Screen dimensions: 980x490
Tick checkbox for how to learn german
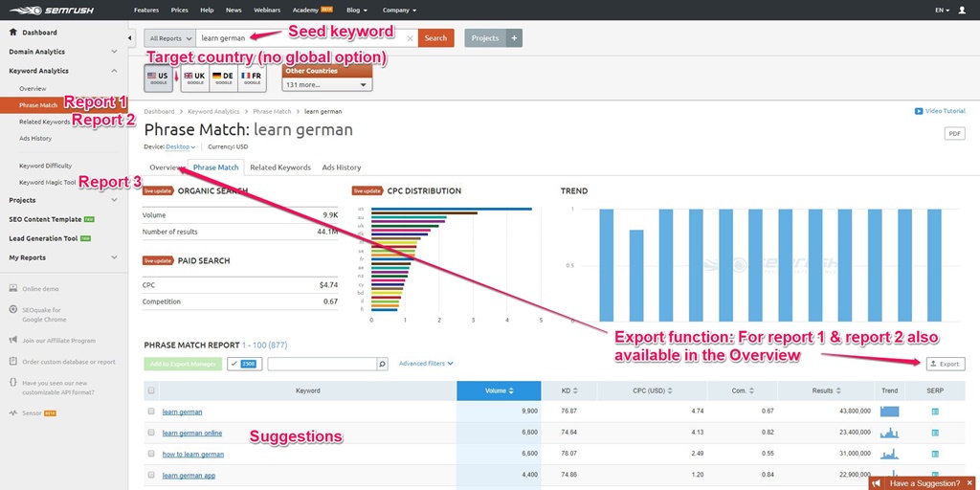(x=151, y=454)
